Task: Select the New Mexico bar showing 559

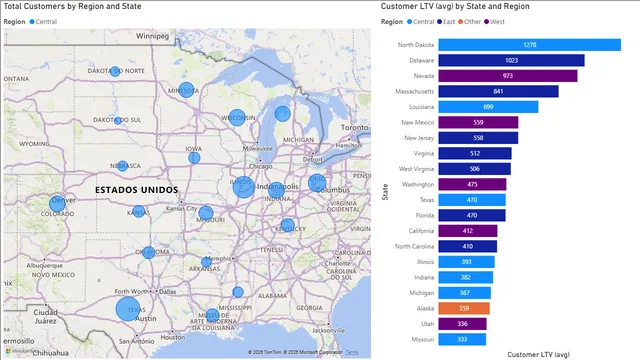Action: [x=478, y=122]
